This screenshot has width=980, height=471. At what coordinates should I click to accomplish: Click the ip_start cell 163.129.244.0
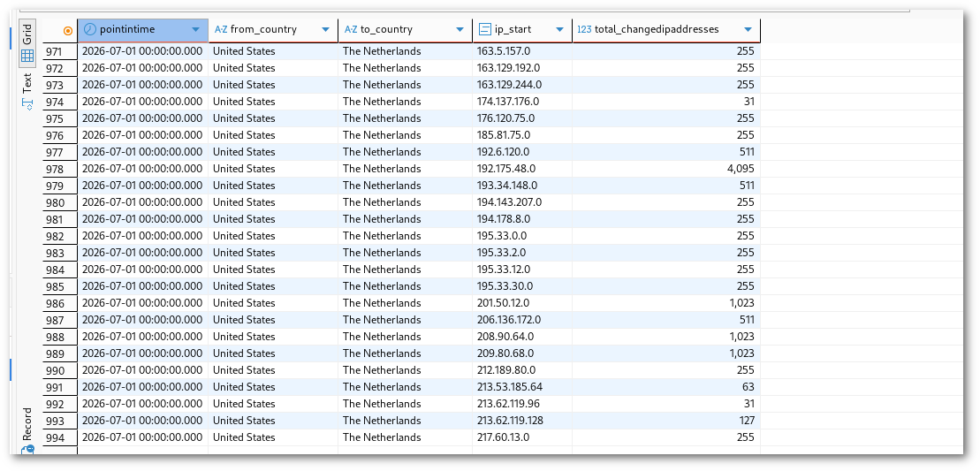pyautogui.click(x=522, y=85)
